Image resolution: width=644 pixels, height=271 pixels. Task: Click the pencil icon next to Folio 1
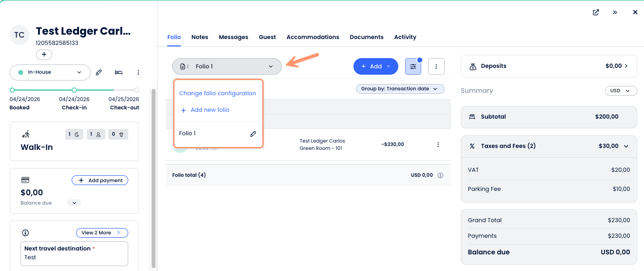pos(253,134)
